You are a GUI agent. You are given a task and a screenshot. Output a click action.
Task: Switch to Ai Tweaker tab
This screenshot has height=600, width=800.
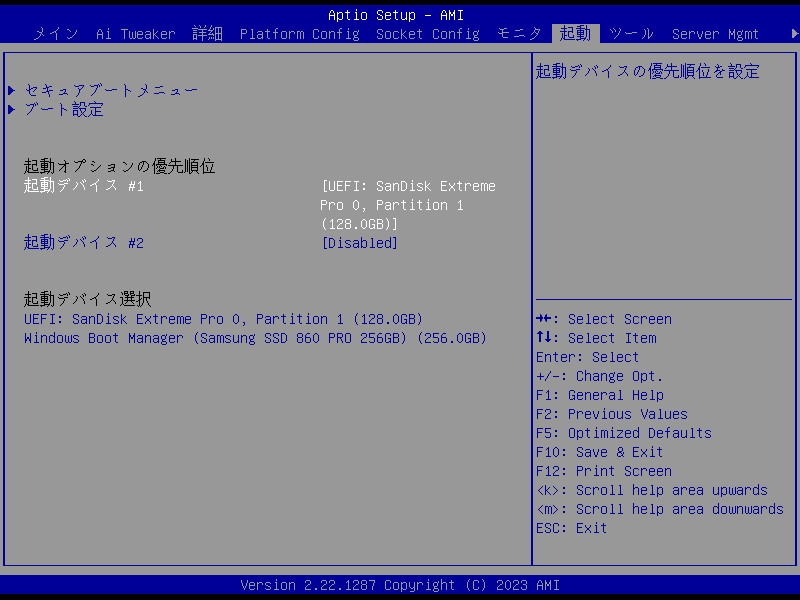(x=136, y=34)
